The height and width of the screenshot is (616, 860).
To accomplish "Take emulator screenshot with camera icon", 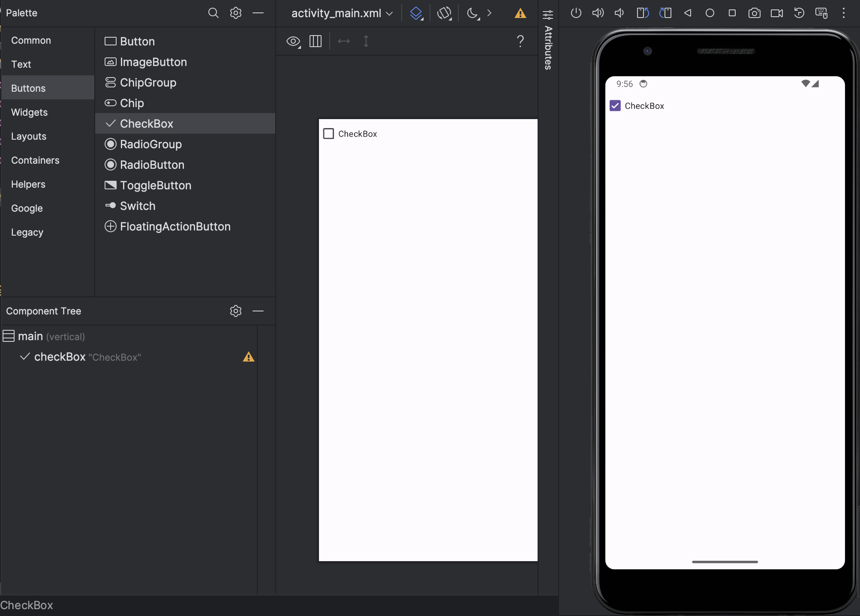I will coord(754,13).
